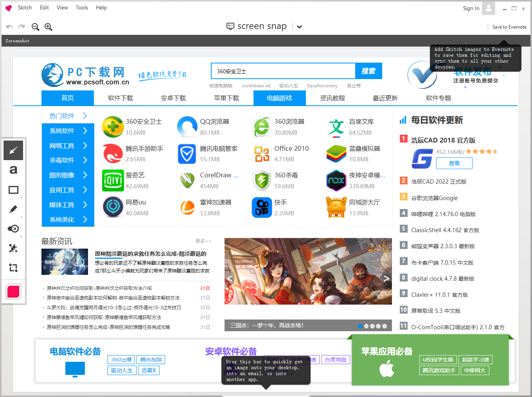Click the PC下载网 site logo
532x397 pixels.
point(86,75)
